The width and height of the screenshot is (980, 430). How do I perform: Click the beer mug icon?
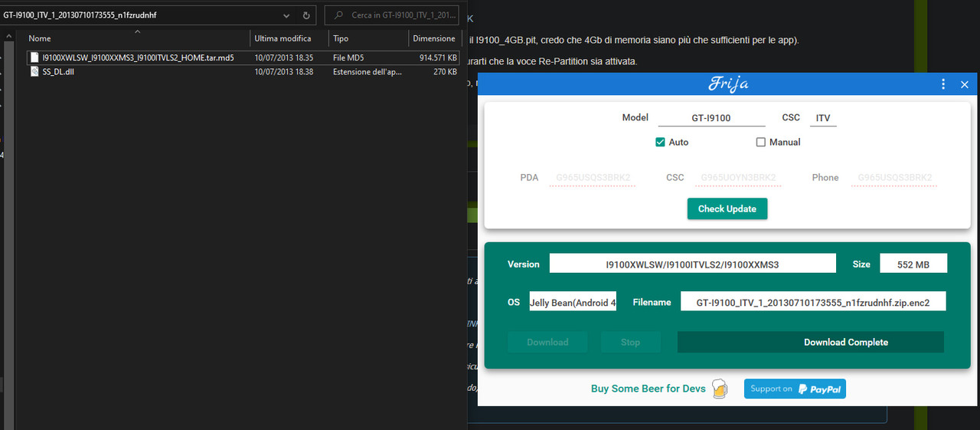click(720, 389)
